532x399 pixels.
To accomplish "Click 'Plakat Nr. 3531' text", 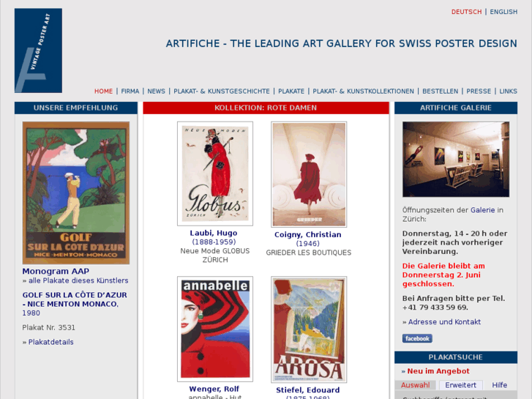I will [48, 328].
